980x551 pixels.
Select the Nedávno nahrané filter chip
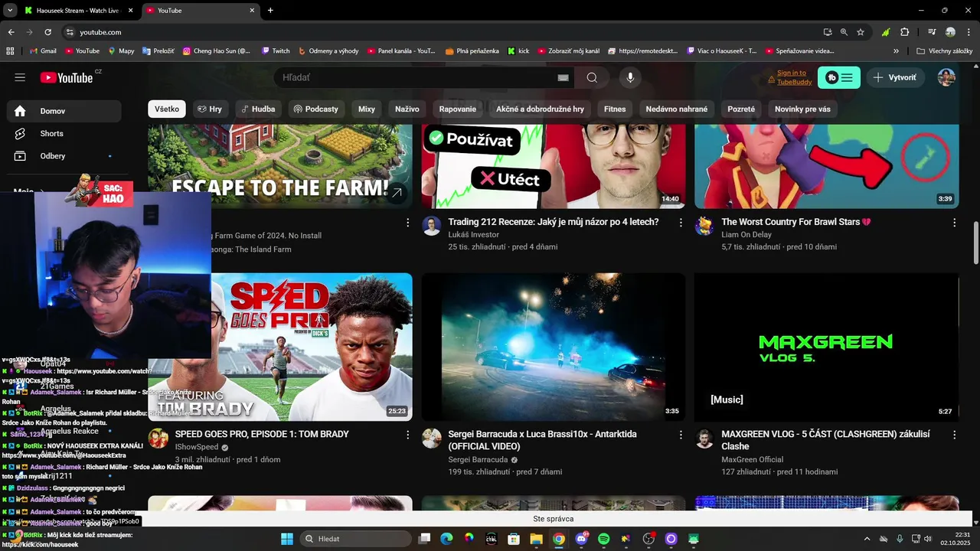coord(677,109)
